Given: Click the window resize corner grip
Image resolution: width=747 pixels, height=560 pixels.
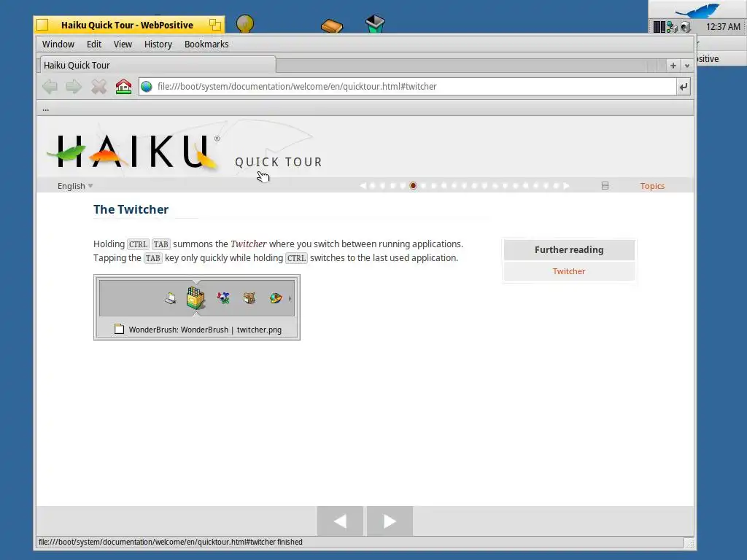Looking at the screenshot, I should 689,542.
